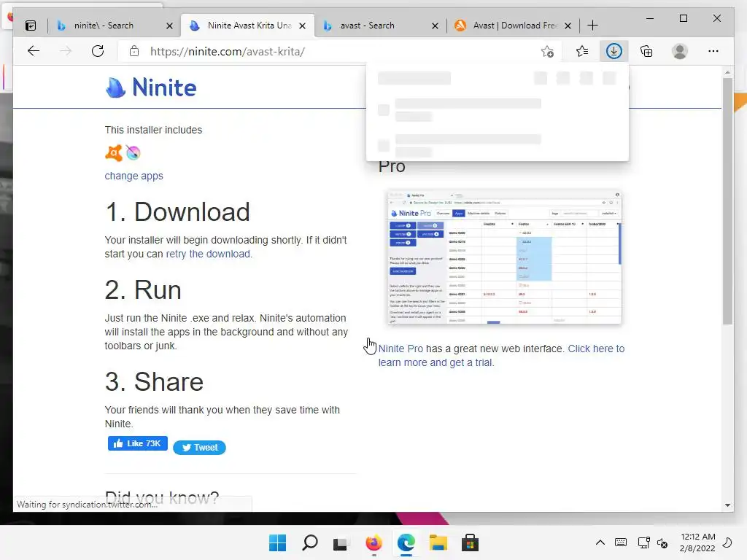Click the Avast app icon under installer

point(114,153)
